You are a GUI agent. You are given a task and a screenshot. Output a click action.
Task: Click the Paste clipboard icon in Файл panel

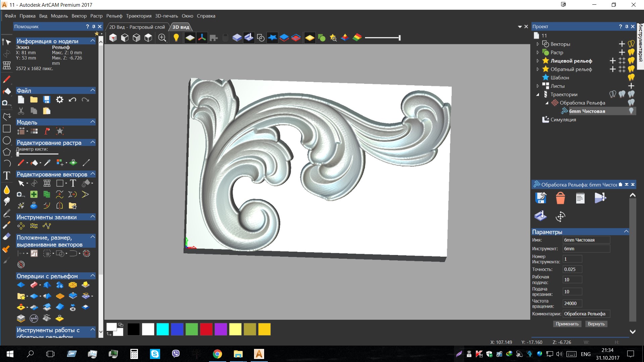(x=47, y=111)
